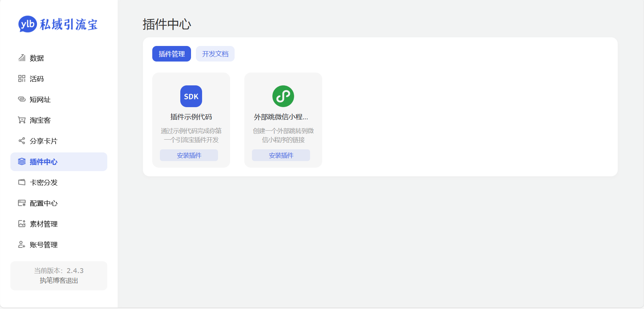Switch to the 插件管理 tab
Viewport: 644px width, 309px height.
(172, 54)
